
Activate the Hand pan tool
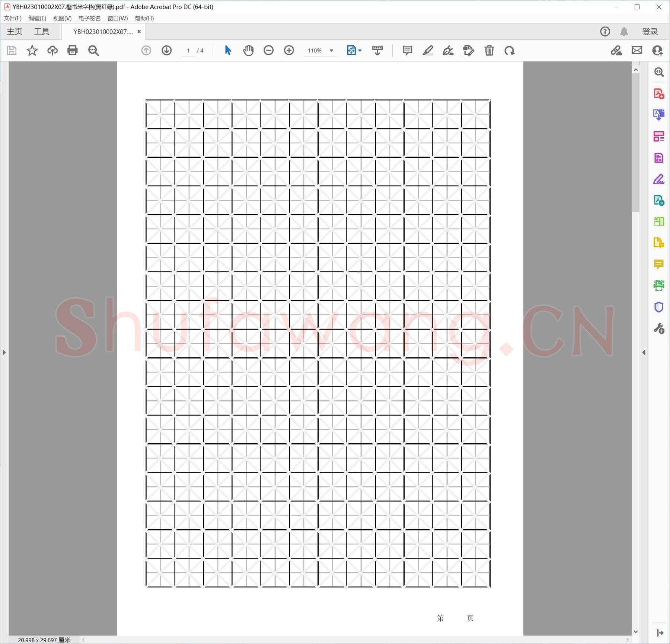[248, 50]
